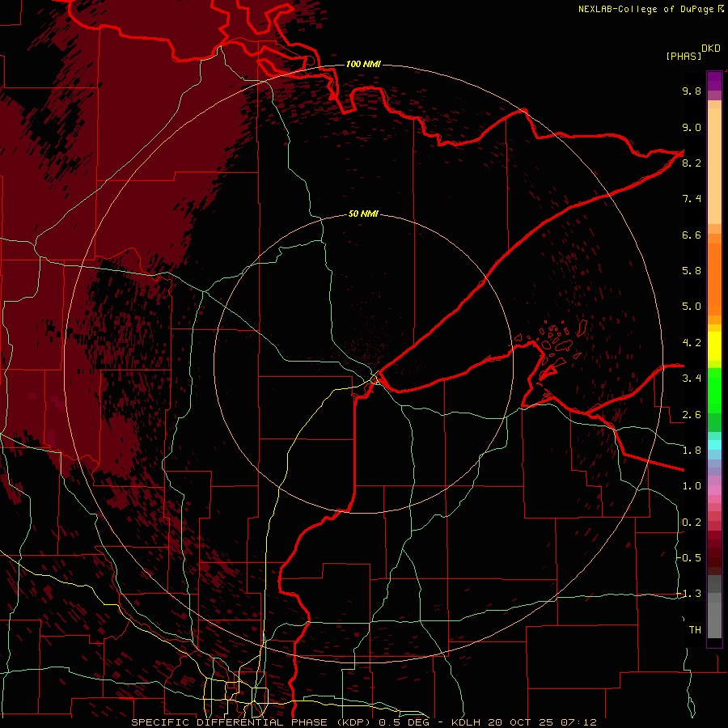Click the NEXLAB-College of DuPage credit text
The image size is (728, 728).
650,9
